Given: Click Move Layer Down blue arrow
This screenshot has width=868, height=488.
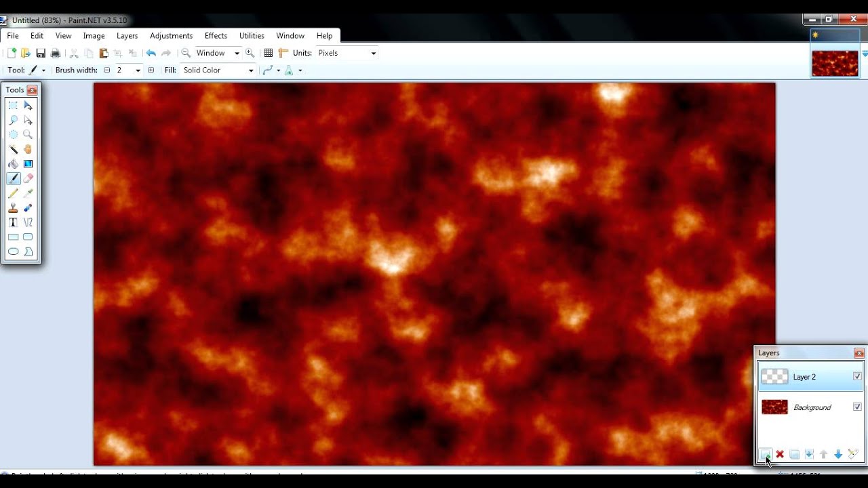Looking at the screenshot, I should coord(838,454).
